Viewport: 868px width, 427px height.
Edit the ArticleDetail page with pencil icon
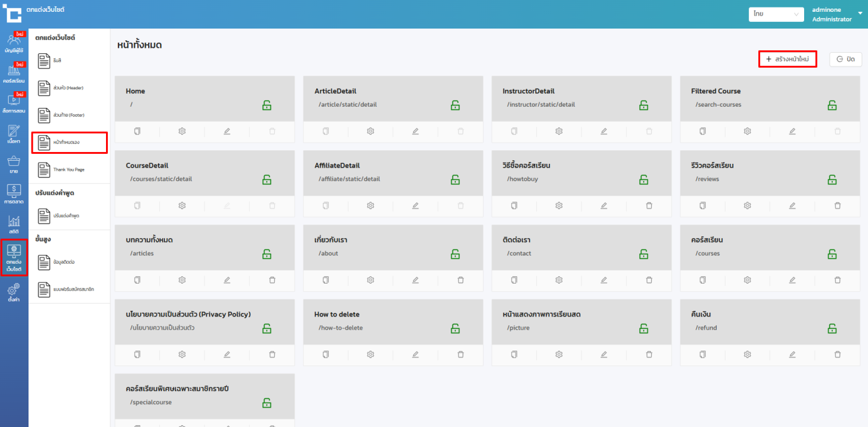tap(415, 131)
